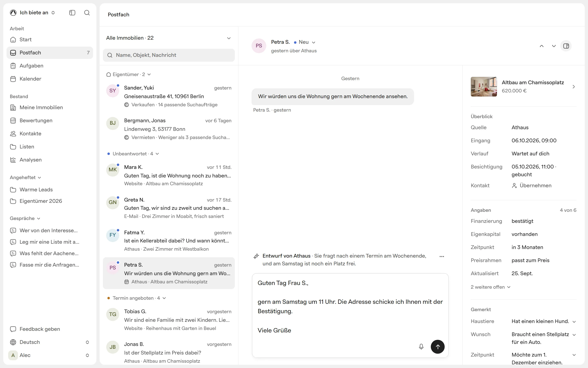
Task: Open Alec account menu
Action: coord(50,355)
